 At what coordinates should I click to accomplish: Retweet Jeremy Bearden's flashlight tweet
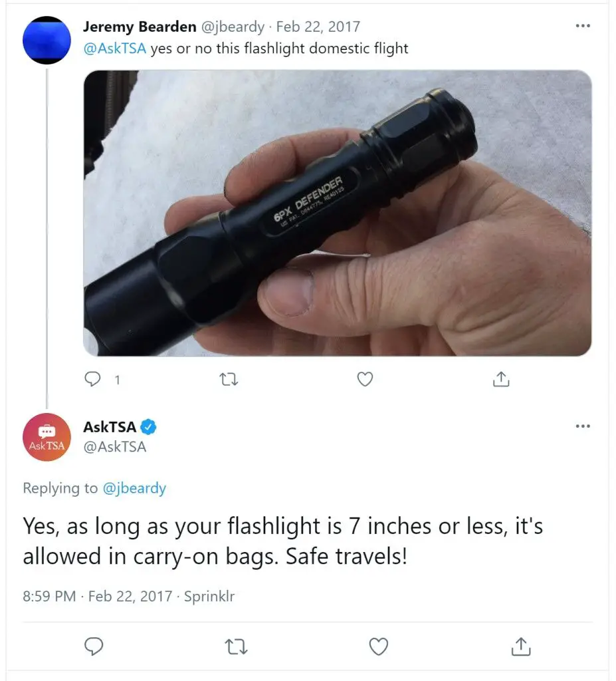[229, 379]
